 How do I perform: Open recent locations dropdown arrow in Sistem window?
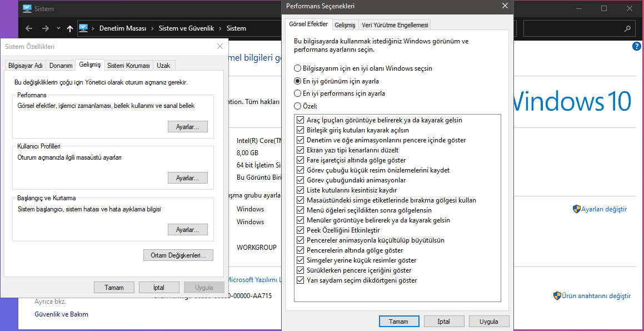(x=59, y=28)
